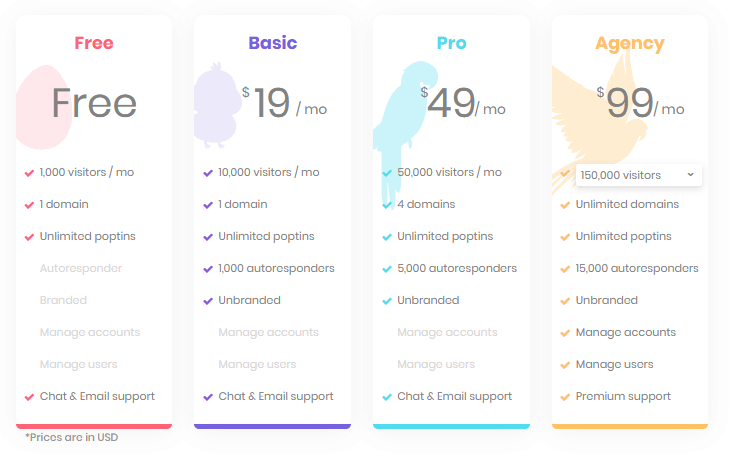Viewport: 731px width, 456px height.
Task: Click the blue parrot icon in Pro plan
Action: point(404,133)
